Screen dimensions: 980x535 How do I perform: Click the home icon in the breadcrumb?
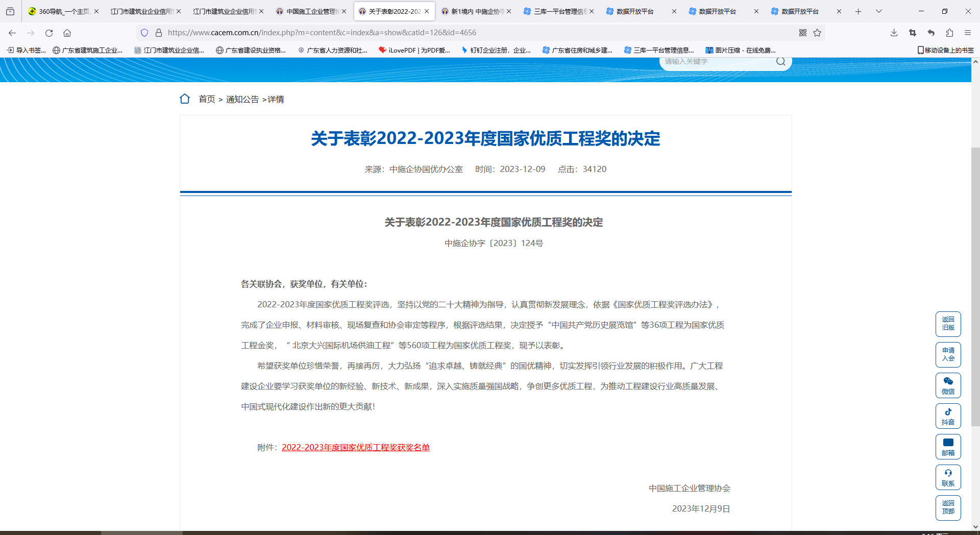185,99
